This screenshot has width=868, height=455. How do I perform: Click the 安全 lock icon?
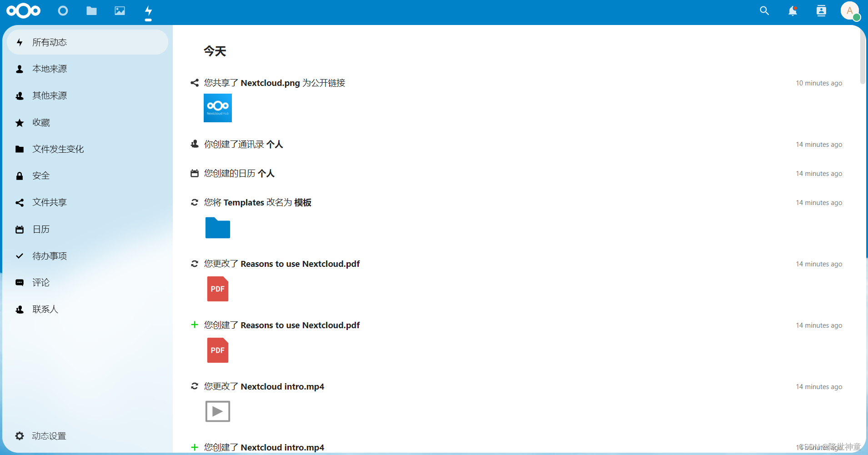click(x=20, y=176)
